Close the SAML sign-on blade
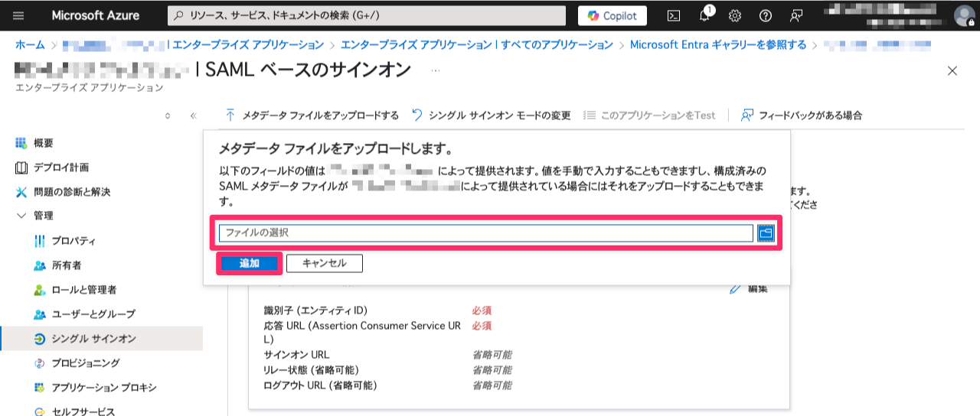 [x=952, y=70]
